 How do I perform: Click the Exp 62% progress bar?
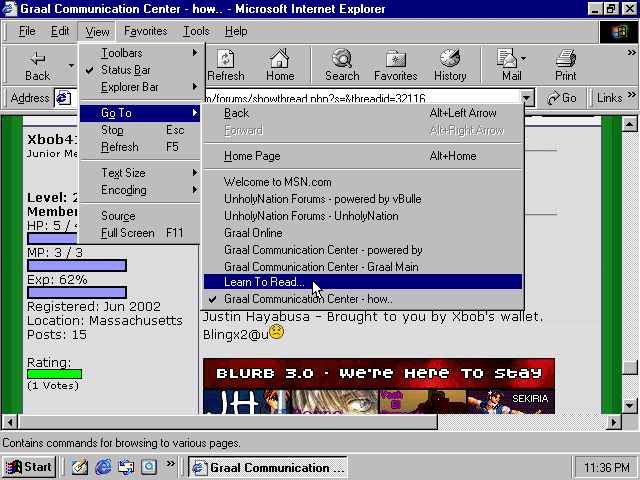(x=77, y=292)
